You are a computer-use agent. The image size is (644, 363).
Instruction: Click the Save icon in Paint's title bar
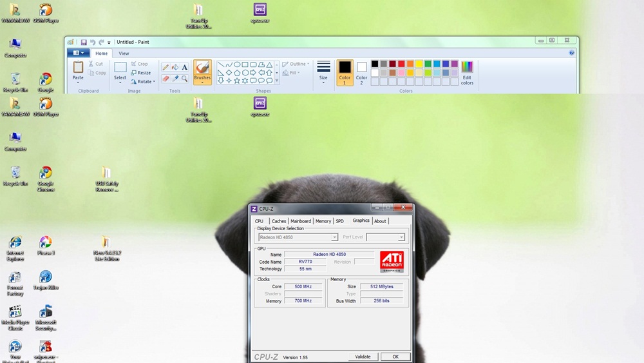84,42
